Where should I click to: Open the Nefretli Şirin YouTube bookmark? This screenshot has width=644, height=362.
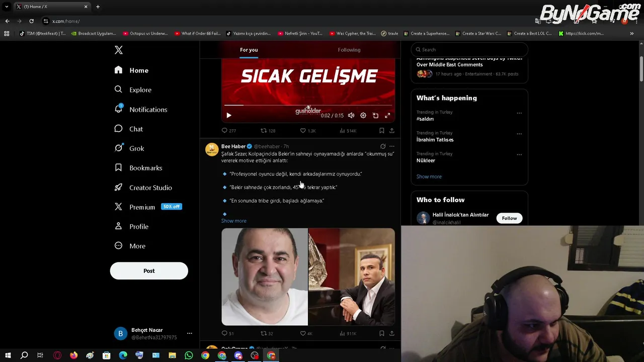[x=300, y=34]
